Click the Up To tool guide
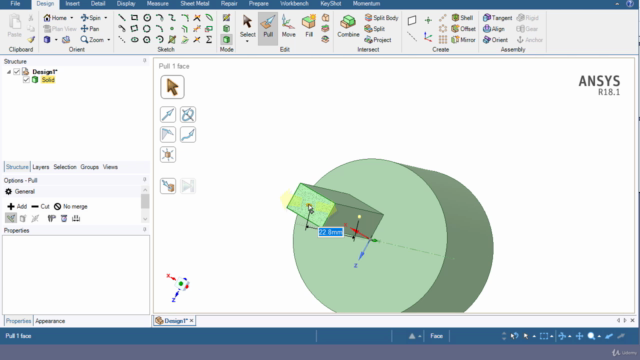Image resolution: width=640 pixels, height=360 pixels. coord(168,186)
